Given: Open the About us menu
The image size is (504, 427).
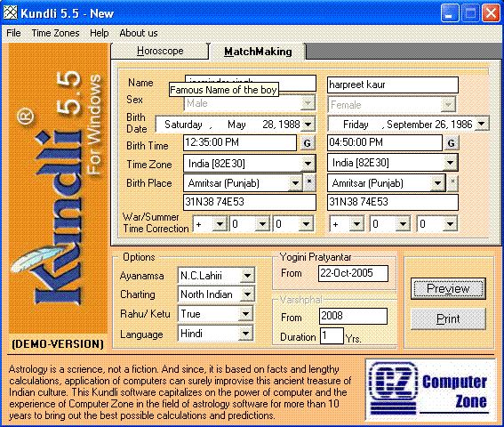Looking at the screenshot, I should (x=139, y=33).
